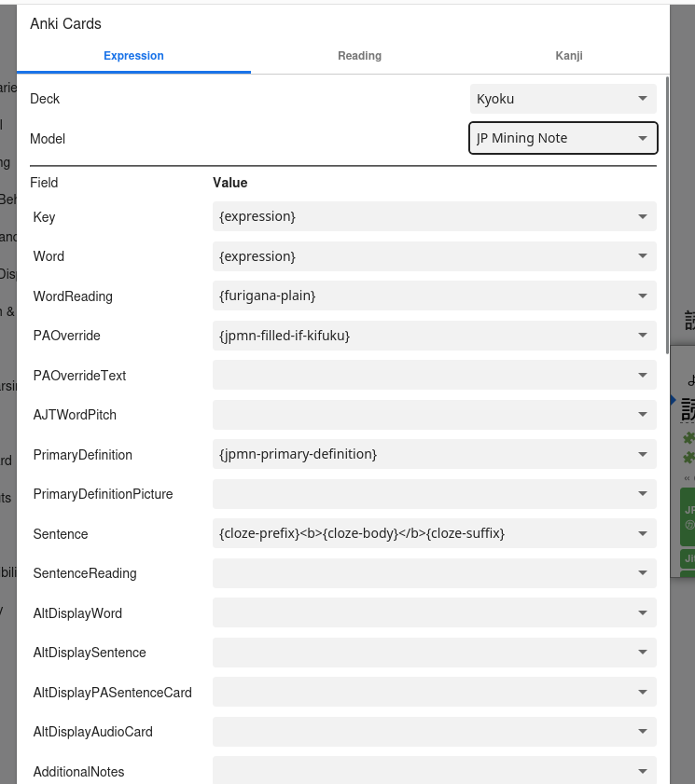Switch to the Expression tab
The image size is (695, 784).
[x=133, y=56]
